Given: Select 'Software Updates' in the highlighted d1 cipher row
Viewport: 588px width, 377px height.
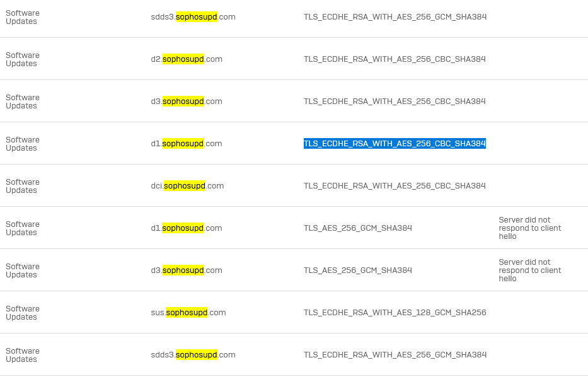Looking at the screenshot, I should (23, 144).
